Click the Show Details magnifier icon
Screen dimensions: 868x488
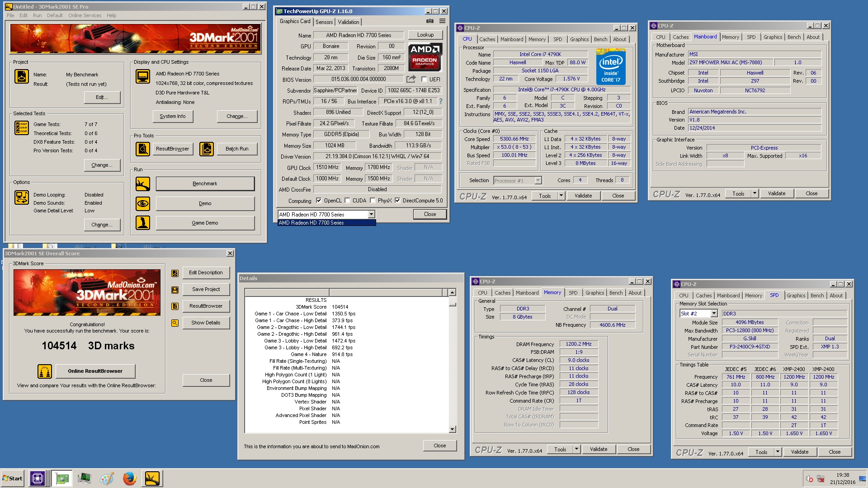[x=175, y=323]
